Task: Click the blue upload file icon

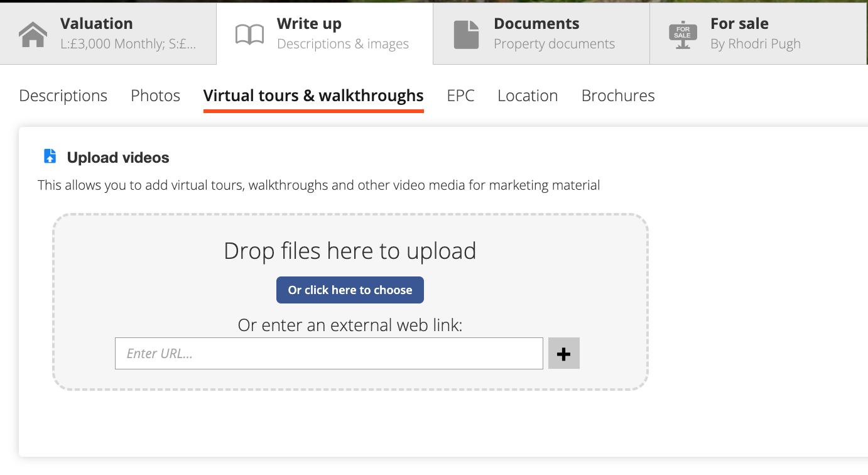Action: pos(50,156)
